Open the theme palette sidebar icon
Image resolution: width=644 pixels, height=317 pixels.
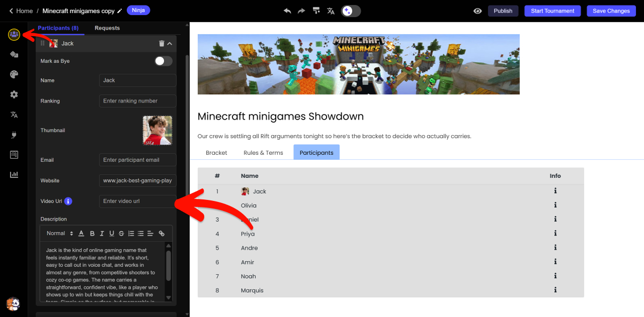(x=14, y=74)
